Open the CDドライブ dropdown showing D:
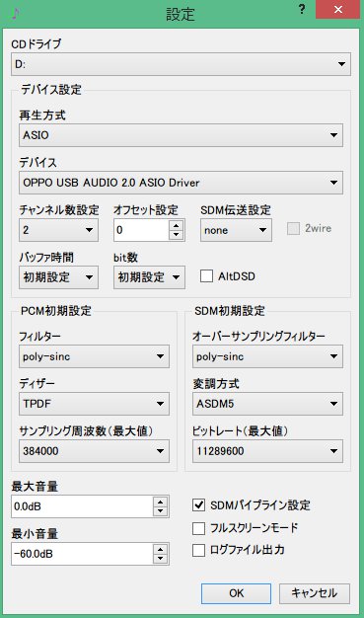Viewport: 364px width, 618px height. point(181,64)
